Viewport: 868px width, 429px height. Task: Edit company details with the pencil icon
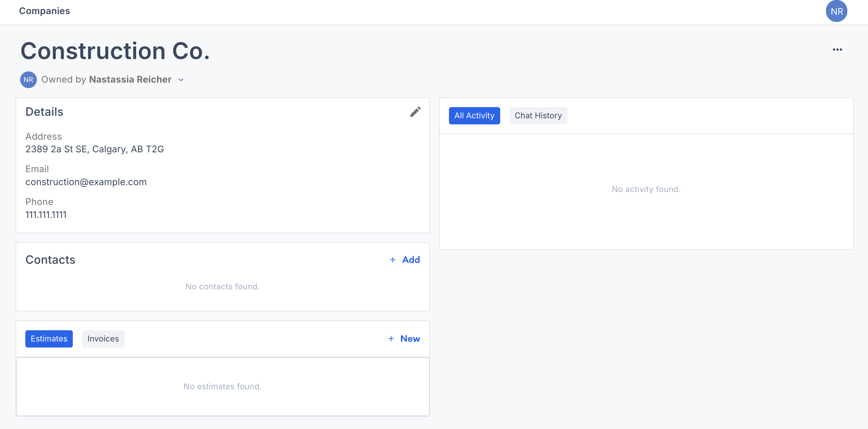pos(415,112)
